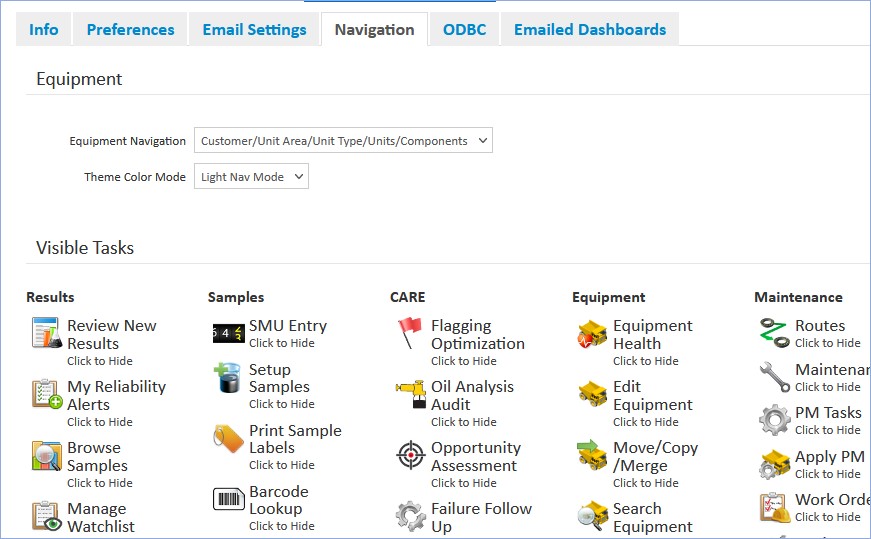Open the Equipment Health truck icon
Screen dimensions: 871x539
tap(592, 334)
